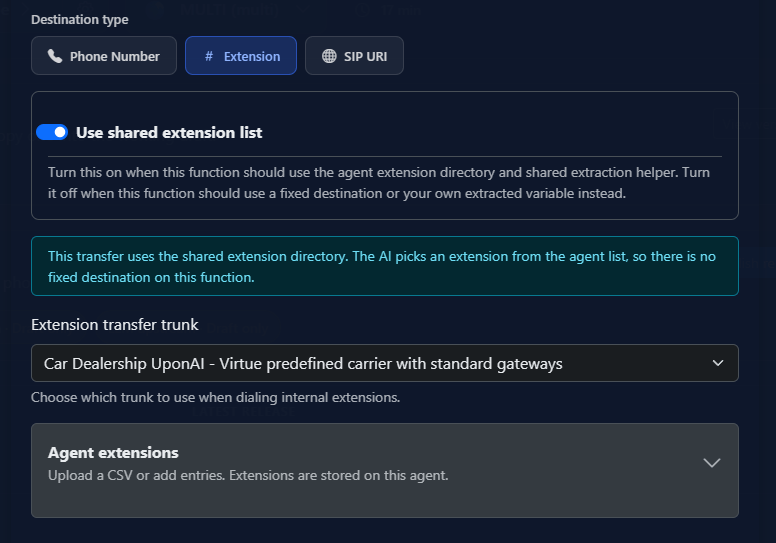Screen dimensions: 776x543
Task: Click the phone handset icon
Action: [55, 56]
